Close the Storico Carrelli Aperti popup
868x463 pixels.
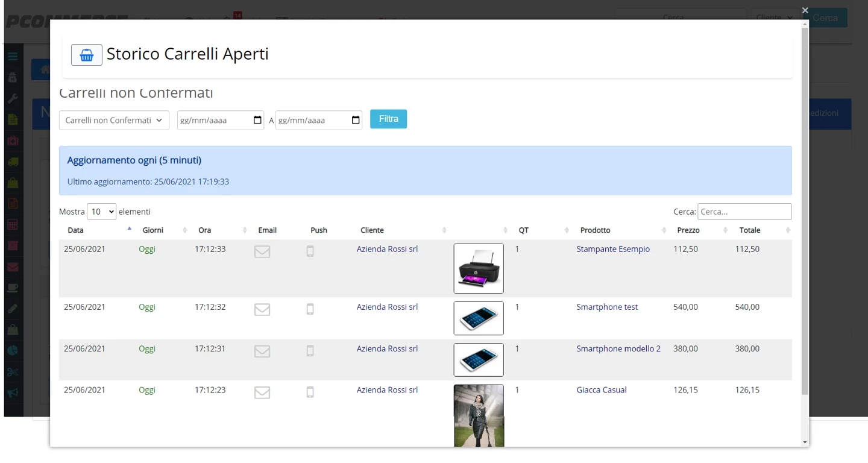(805, 10)
